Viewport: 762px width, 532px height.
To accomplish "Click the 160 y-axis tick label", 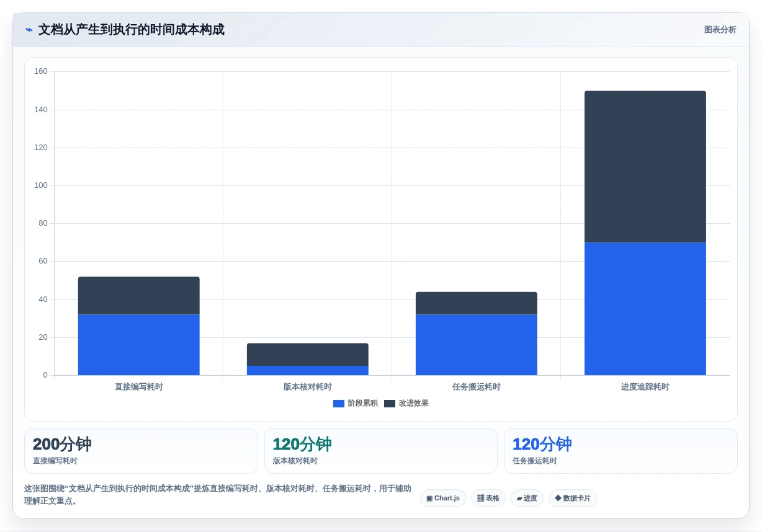I will tap(41, 71).
